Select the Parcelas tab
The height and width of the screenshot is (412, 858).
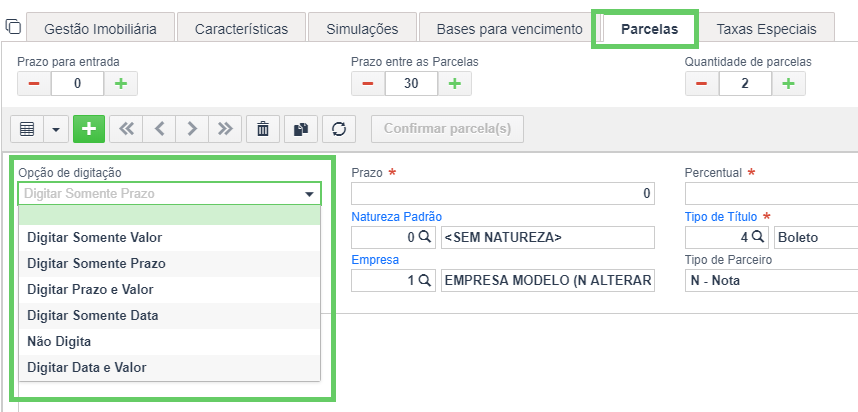[x=649, y=29]
